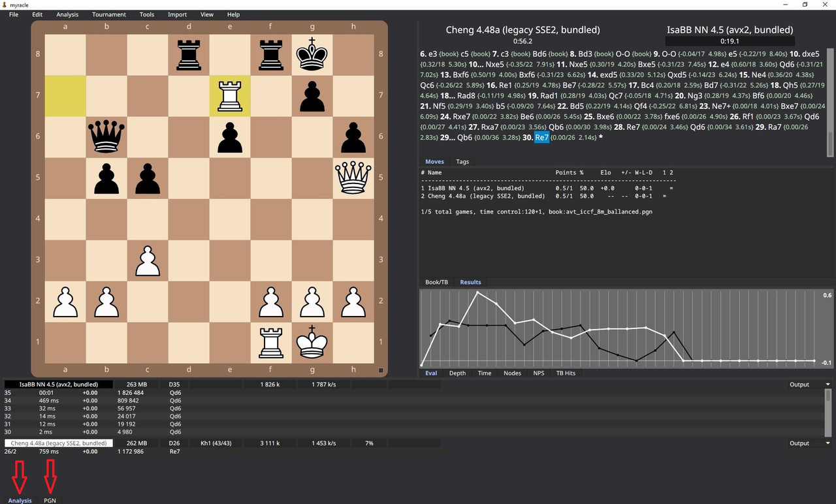The width and height of the screenshot is (836, 504).
Task: Open the File menu
Action: point(14,14)
